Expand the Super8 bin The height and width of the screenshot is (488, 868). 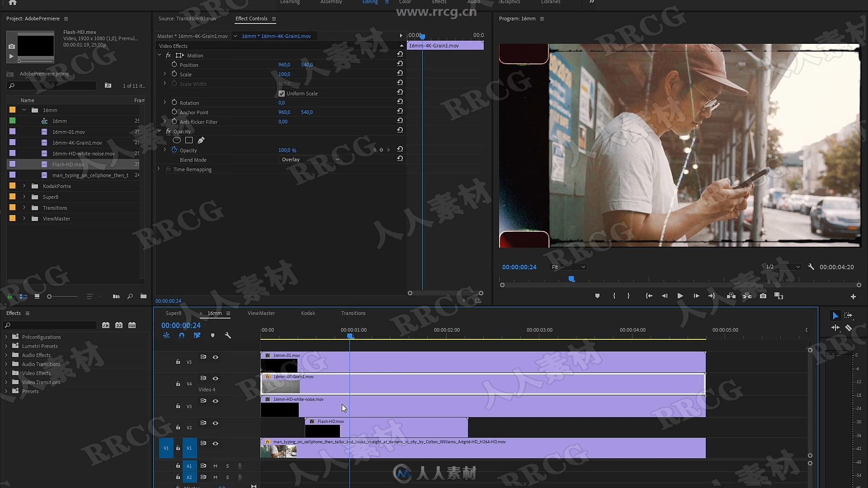pyautogui.click(x=24, y=197)
